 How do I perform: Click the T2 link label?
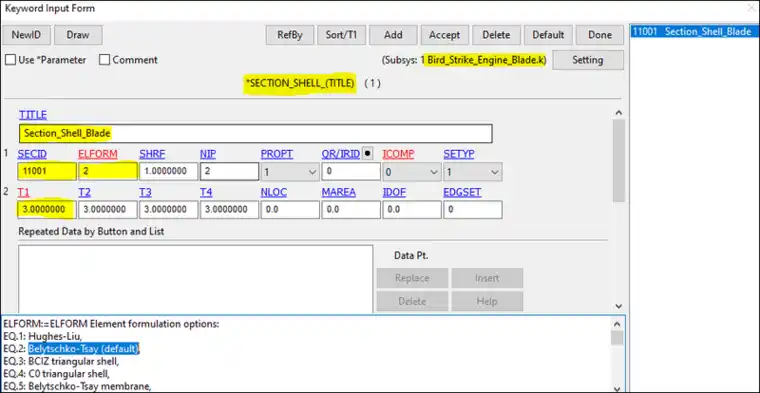click(x=85, y=192)
